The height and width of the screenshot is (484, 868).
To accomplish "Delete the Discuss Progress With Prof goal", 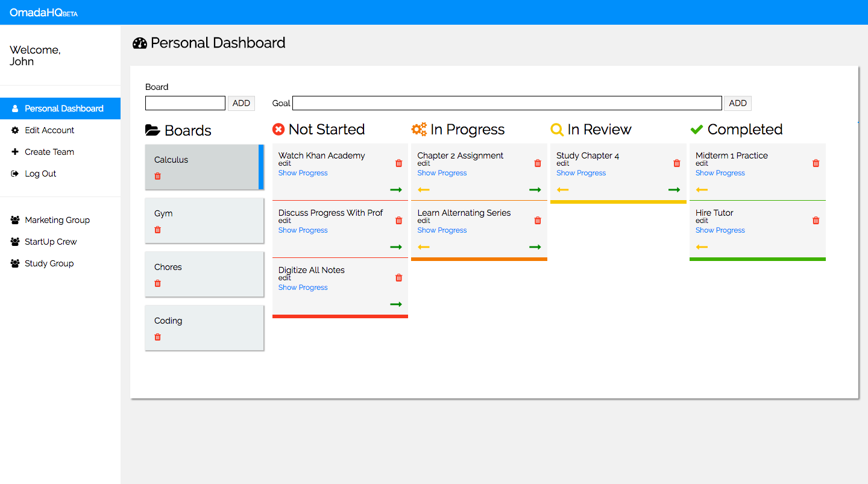I will 398,221.
